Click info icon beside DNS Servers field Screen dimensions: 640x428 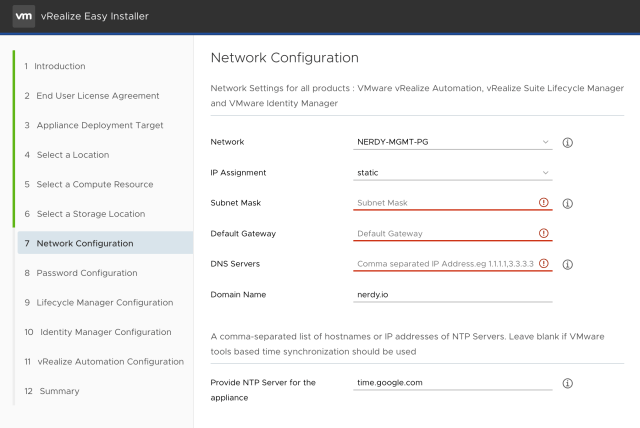567,265
